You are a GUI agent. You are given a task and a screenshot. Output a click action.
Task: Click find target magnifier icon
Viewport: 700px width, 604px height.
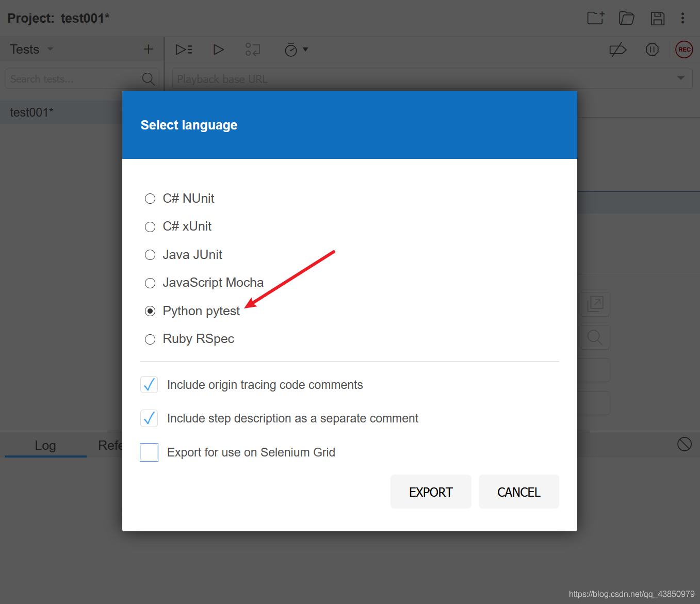[x=595, y=338]
